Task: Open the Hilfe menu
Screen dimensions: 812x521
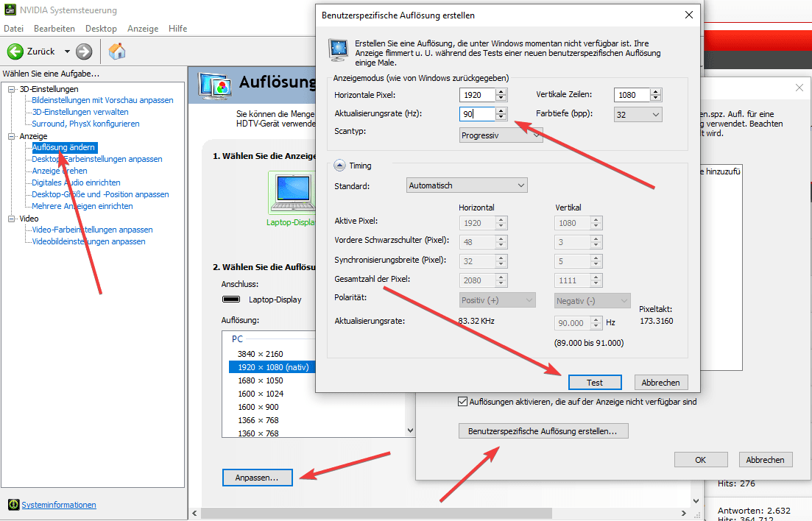Action: [177, 29]
